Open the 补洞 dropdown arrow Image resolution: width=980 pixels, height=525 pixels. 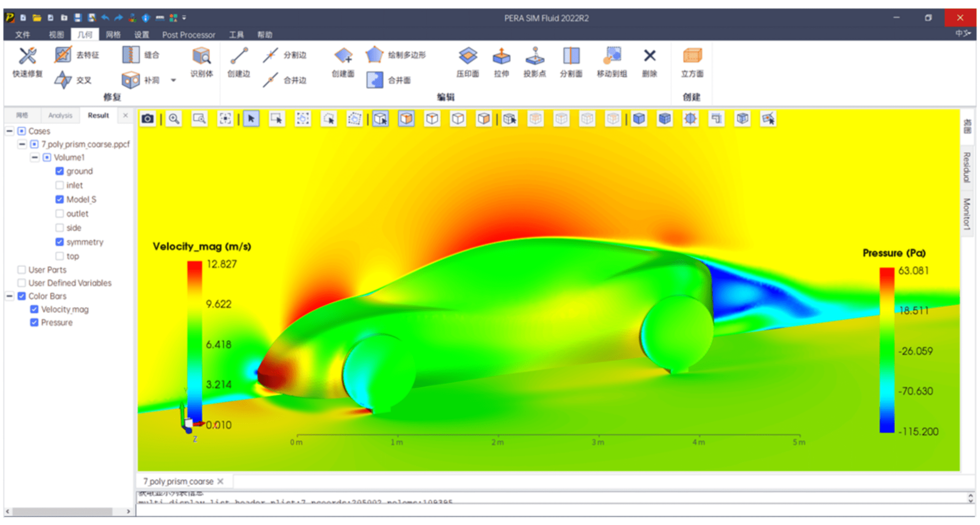click(173, 80)
